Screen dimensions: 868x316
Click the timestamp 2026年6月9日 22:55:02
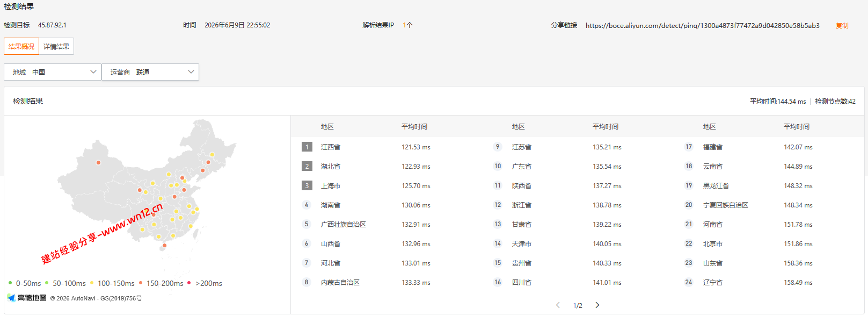(237, 25)
